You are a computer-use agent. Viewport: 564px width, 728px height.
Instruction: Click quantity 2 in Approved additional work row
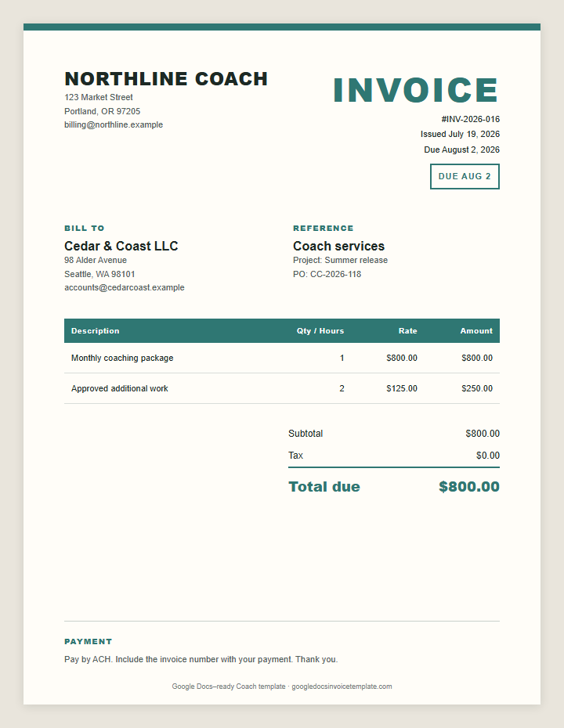pos(342,388)
